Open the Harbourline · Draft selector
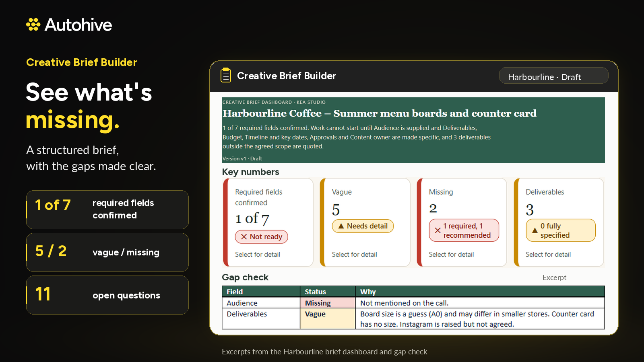Image resolution: width=644 pixels, height=362 pixels. coord(553,76)
